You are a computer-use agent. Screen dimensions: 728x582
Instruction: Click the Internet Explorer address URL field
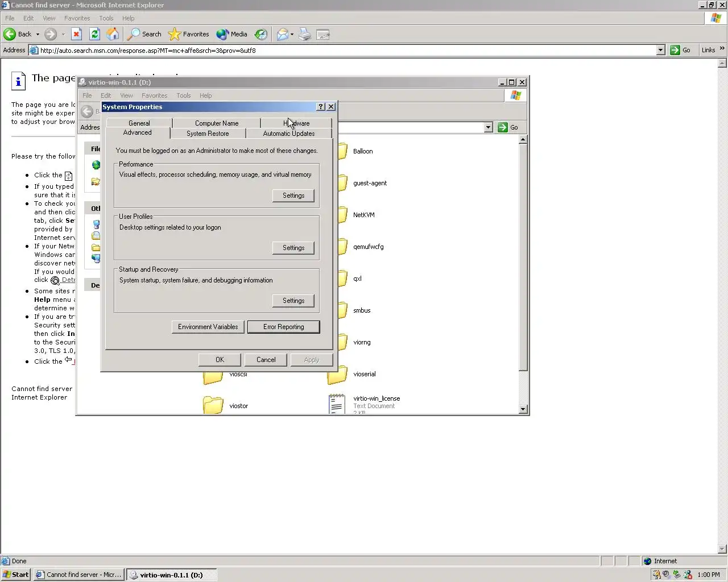(347, 50)
